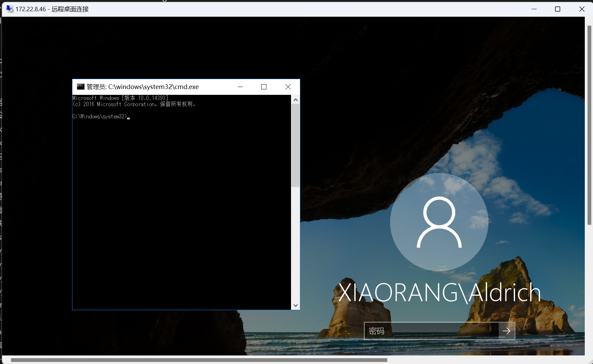This screenshot has width=593, height=364.
Task: Close the 172.22.8.46 remote desktop session
Action: click(x=582, y=9)
